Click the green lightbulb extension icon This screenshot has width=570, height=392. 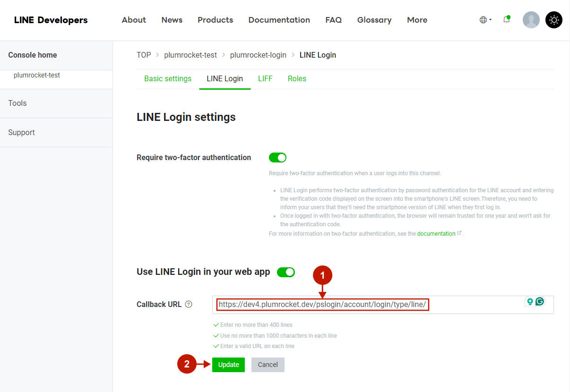point(530,301)
